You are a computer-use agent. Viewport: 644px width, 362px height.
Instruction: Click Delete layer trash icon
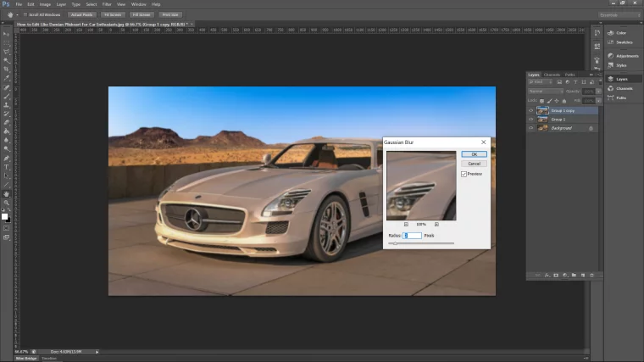click(591, 276)
